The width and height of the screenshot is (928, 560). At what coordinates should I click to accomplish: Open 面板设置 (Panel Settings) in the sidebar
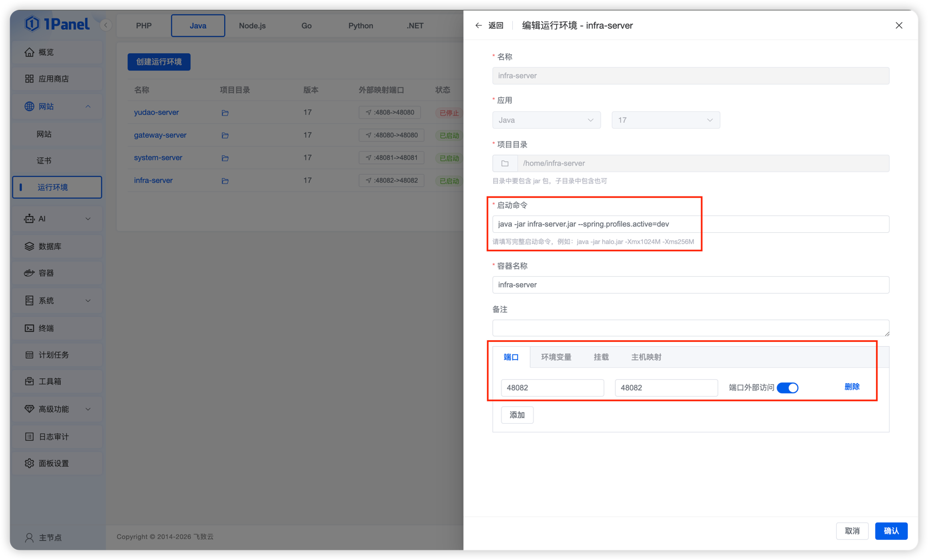pyautogui.click(x=54, y=463)
